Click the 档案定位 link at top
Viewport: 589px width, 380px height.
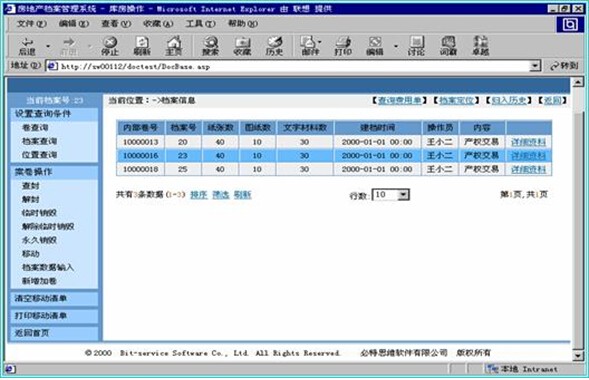[456, 100]
